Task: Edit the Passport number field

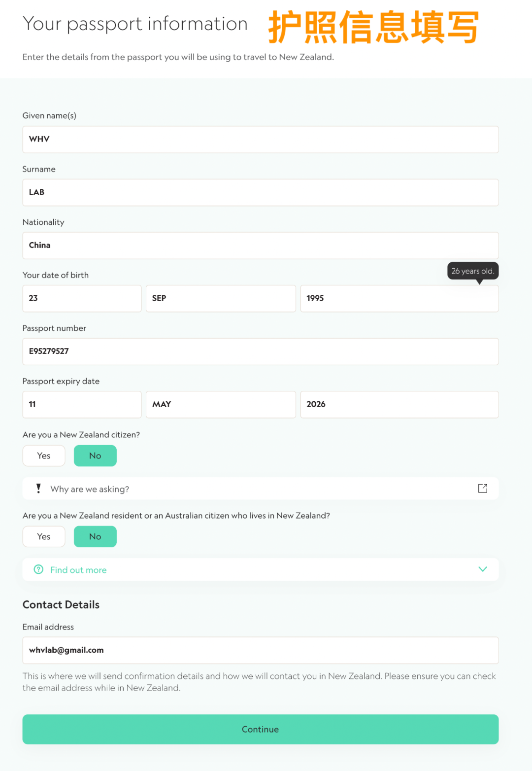Action: (260, 351)
